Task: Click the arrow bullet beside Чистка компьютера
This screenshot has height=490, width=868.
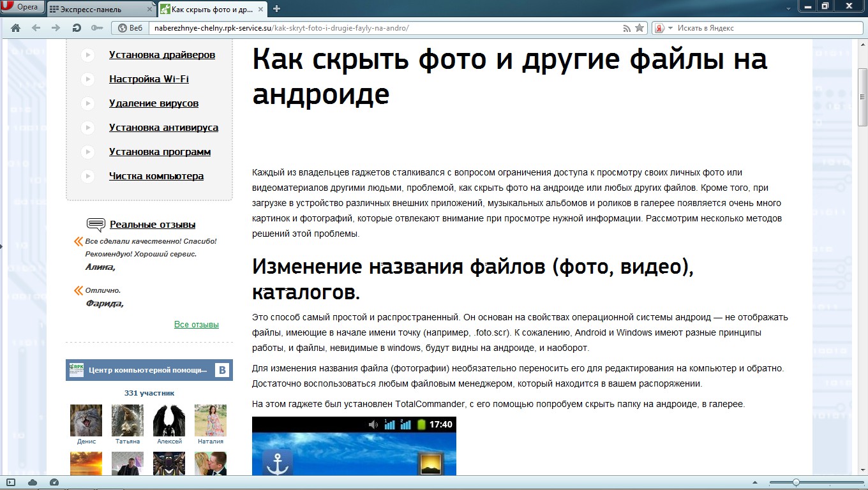Action: coord(88,176)
